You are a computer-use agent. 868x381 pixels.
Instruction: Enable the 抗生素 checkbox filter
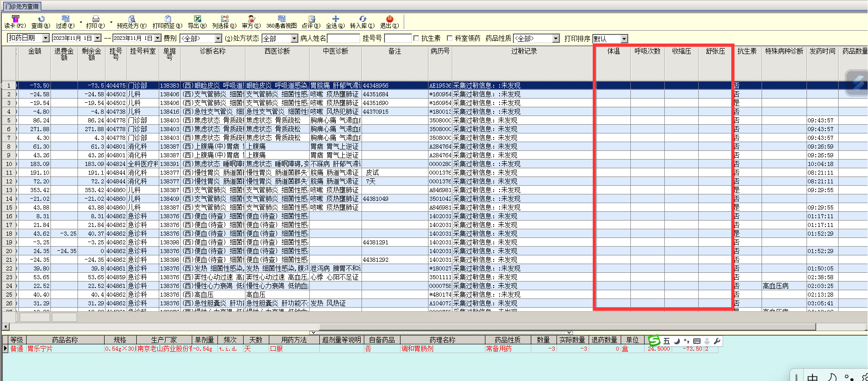pos(416,39)
